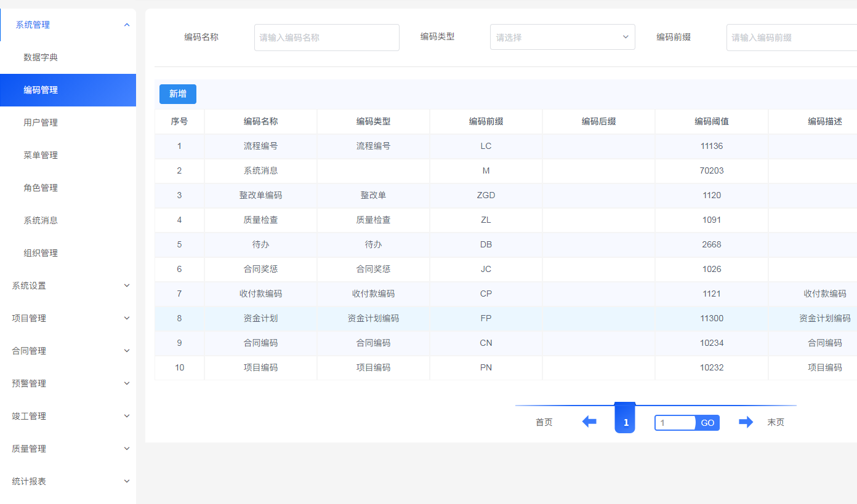The image size is (857, 504).
Task: Open 用户管理 in the sidebar
Action: click(68, 122)
